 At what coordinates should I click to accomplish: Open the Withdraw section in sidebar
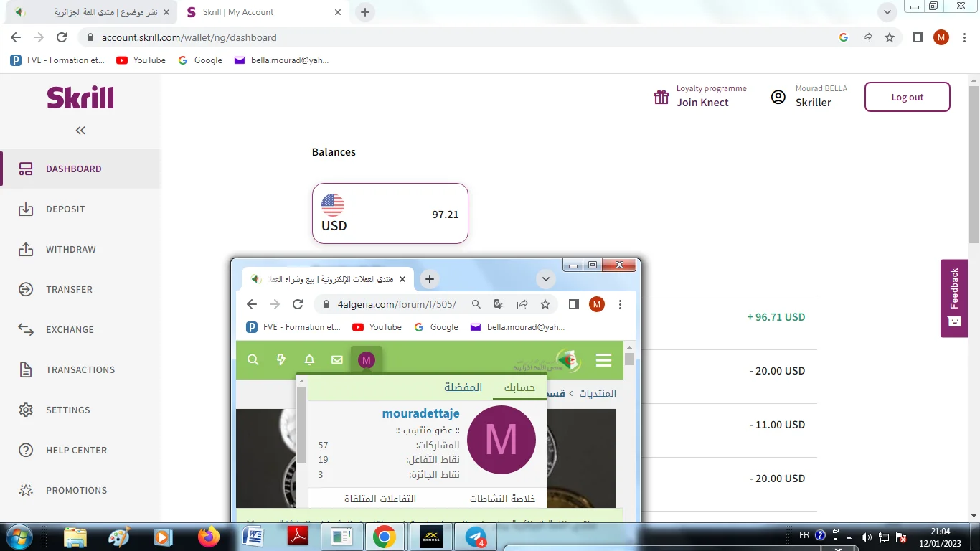(70, 250)
